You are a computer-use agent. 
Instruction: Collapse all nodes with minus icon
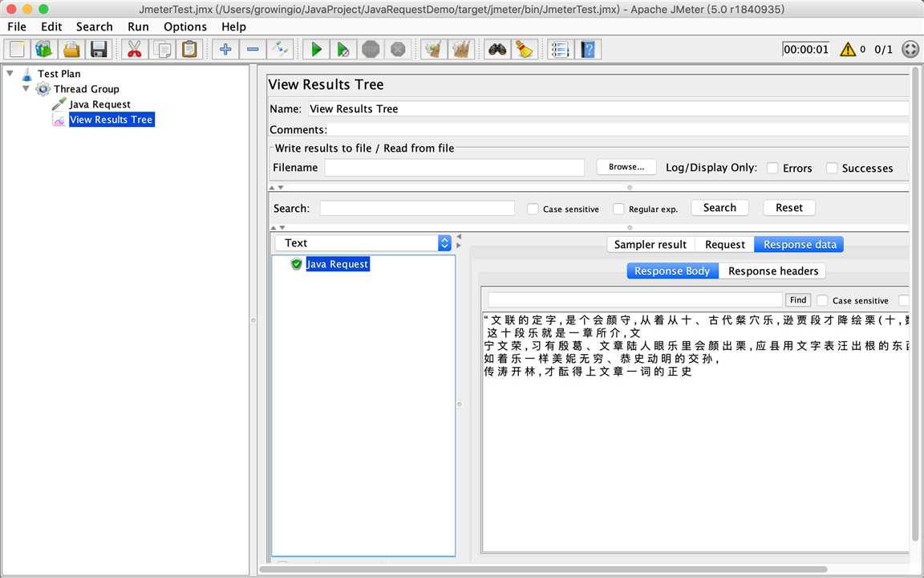[x=253, y=49]
